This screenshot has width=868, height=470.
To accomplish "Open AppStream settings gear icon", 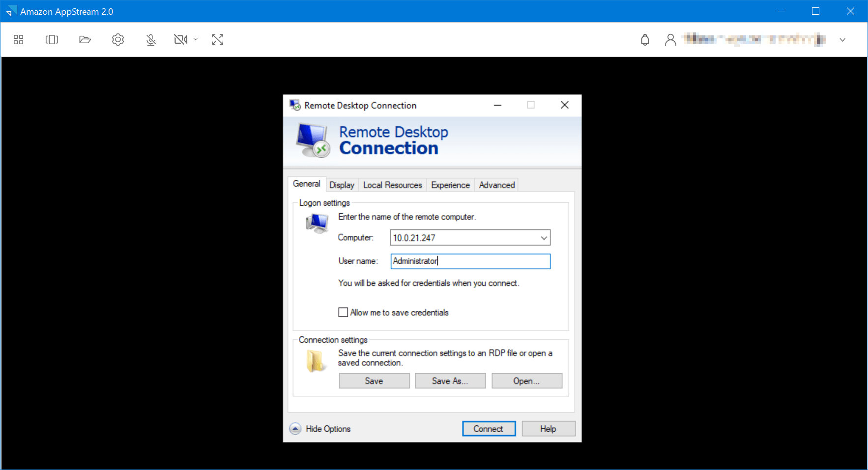I will (x=118, y=40).
